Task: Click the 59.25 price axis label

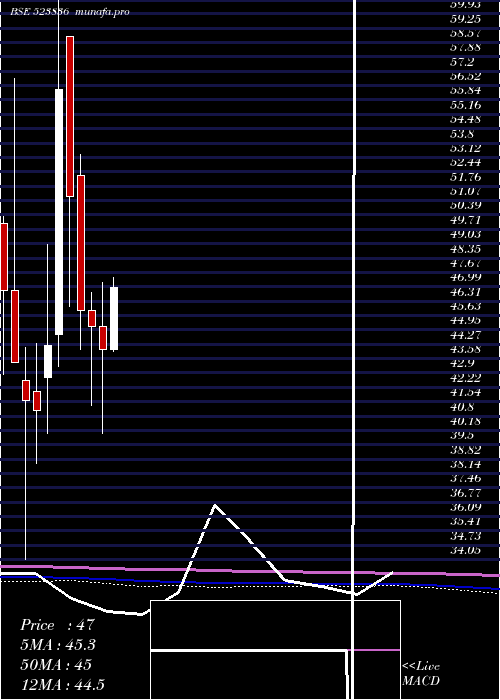Action: 465,19
